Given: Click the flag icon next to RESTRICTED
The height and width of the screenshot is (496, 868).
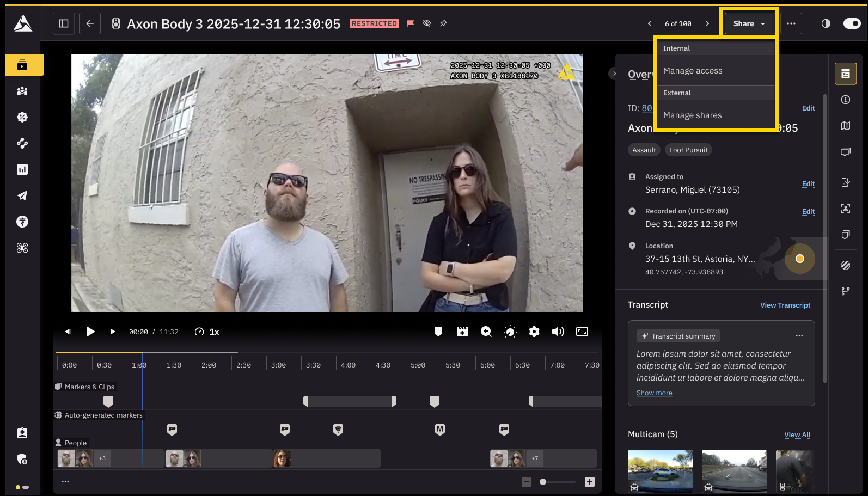Looking at the screenshot, I should [x=411, y=23].
